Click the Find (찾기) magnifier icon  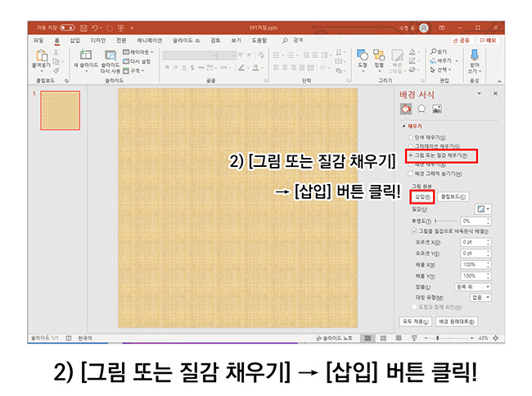click(433, 52)
